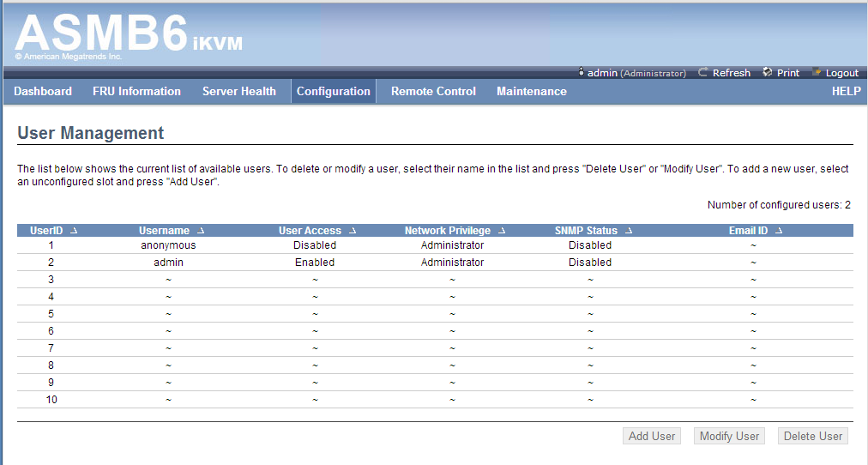Select the anonymous username cell

coord(168,245)
